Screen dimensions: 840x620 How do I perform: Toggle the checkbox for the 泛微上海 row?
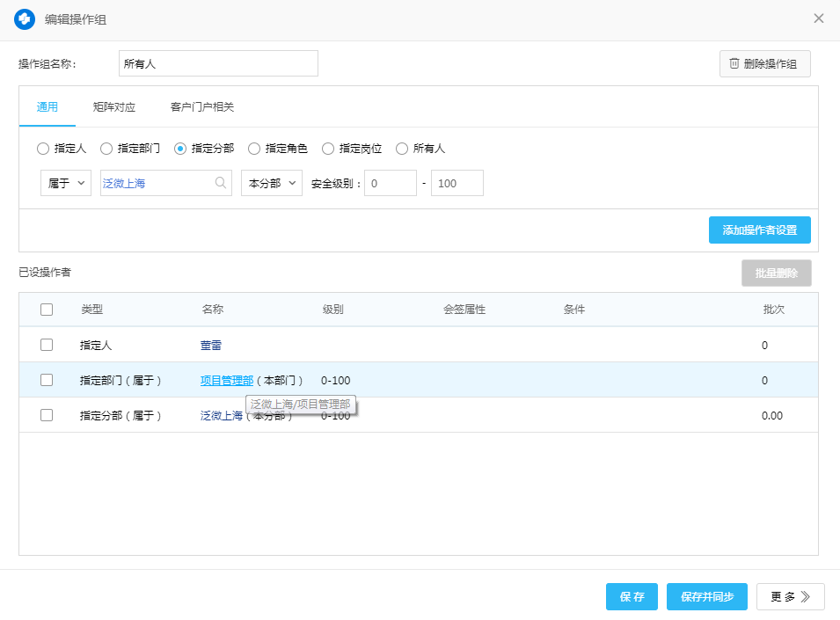pyautogui.click(x=47, y=415)
